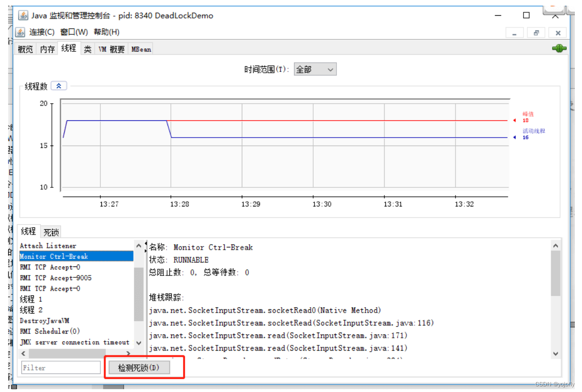The width and height of the screenshot is (582, 392).
Task: Select 线程 2 in the thread list
Action: [76, 310]
